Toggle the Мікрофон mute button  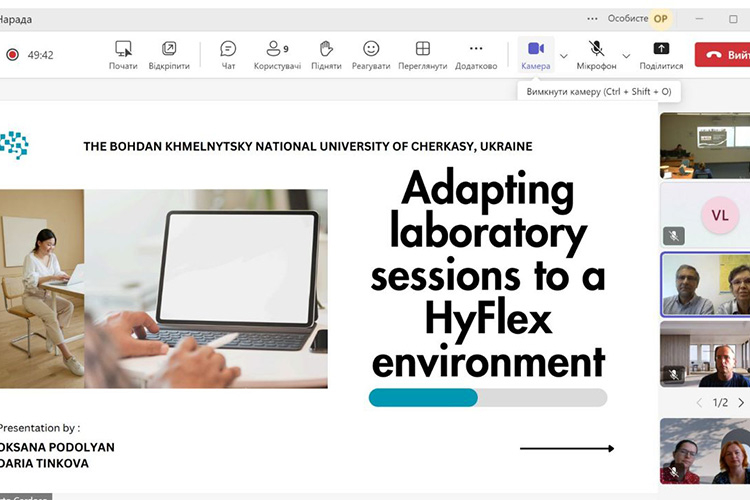pos(596,49)
